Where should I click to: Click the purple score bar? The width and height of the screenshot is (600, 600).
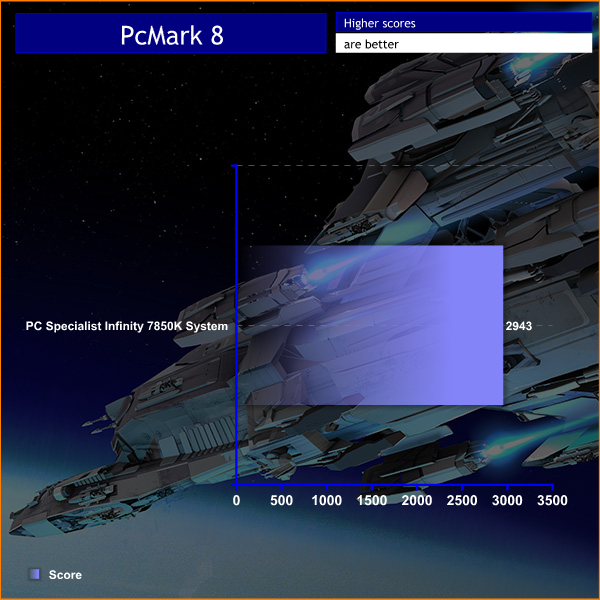click(x=370, y=325)
